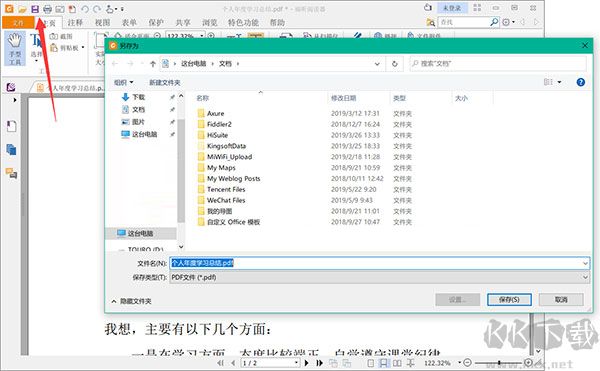
Task: Open file using the folder icon in quick access bar
Action: [x=22, y=9]
